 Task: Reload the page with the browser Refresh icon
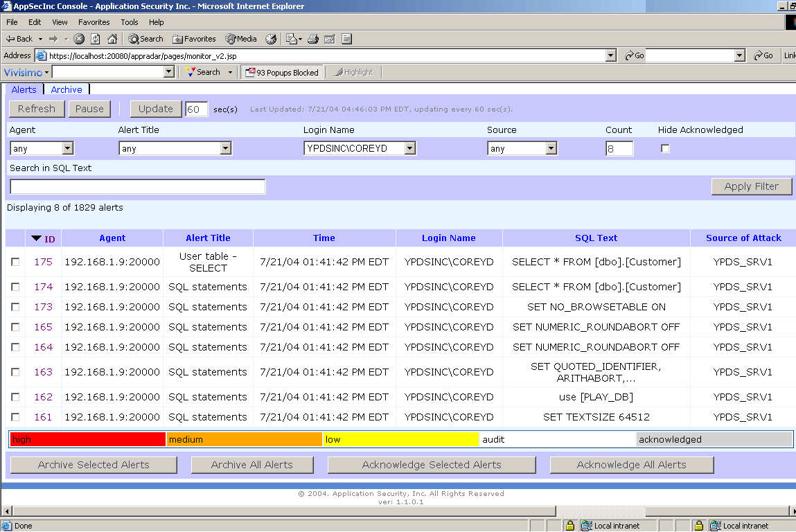click(96, 39)
